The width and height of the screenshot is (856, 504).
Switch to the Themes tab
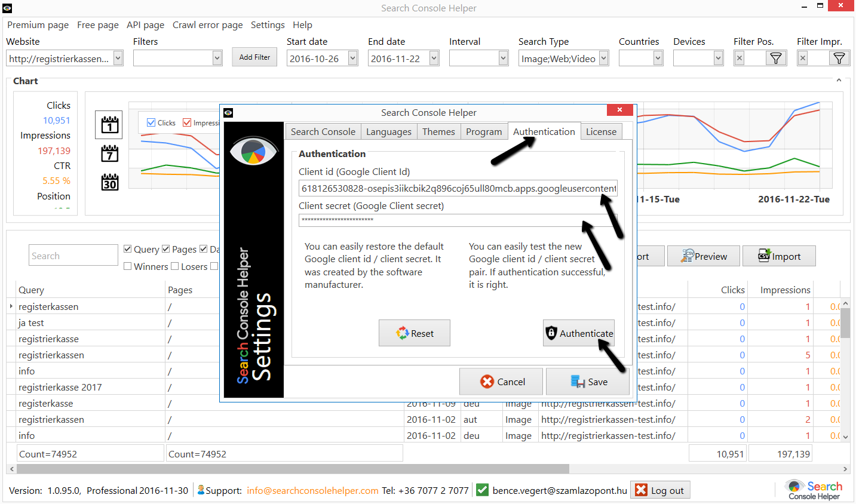tap(438, 131)
